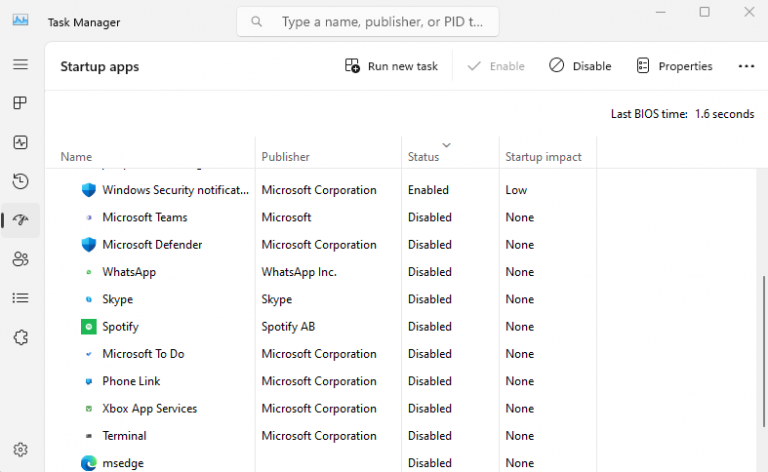Click the Startup apps page title
Viewport: 768px width, 472px height.
click(99, 67)
